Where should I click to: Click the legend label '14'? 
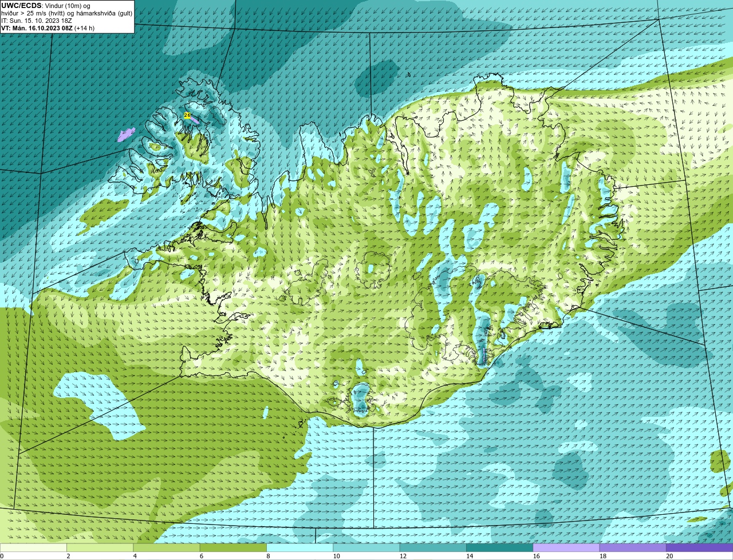tap(470, 556)
